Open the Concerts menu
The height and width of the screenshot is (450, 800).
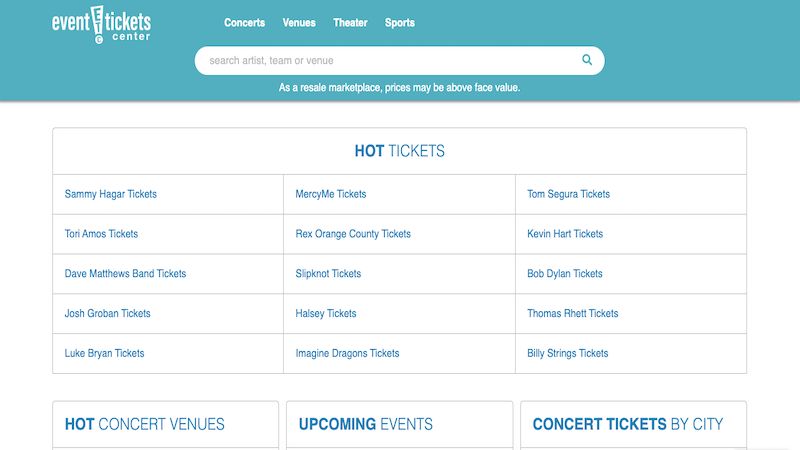pos(244,22)
